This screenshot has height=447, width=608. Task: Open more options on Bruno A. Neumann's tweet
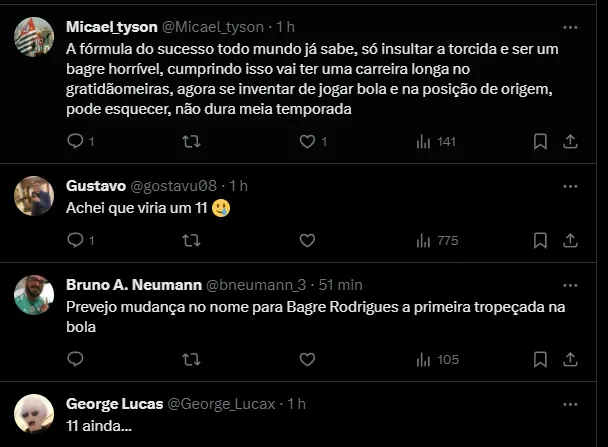(x=570, y=284)
